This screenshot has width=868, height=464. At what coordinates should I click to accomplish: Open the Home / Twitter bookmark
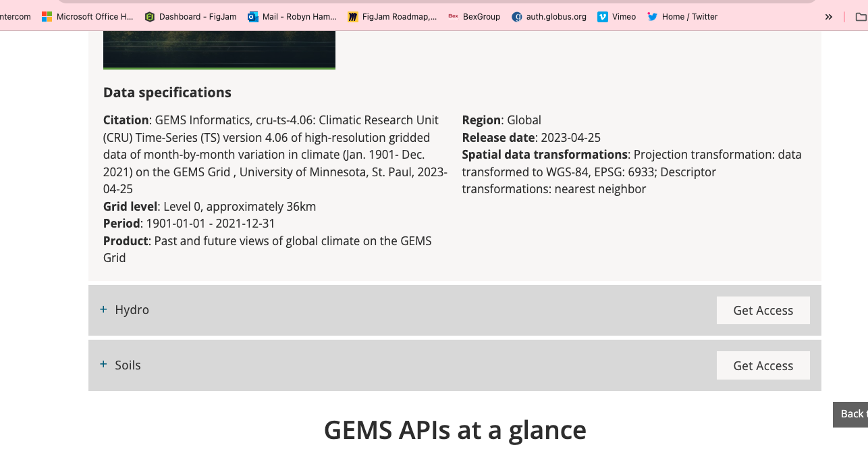pyautogui.click(x=682, y=17)
